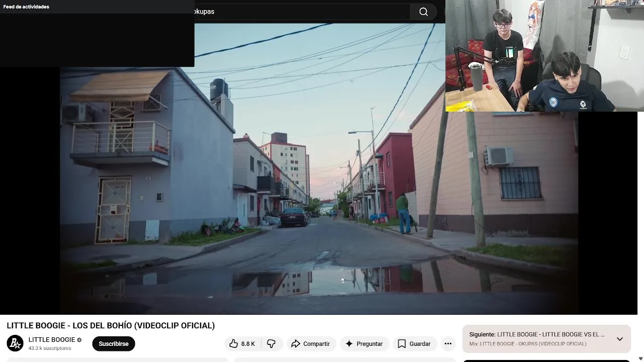Click the Feed de actividades header
This screenshot has height=362, width=644.
click(x=26, y=7)
